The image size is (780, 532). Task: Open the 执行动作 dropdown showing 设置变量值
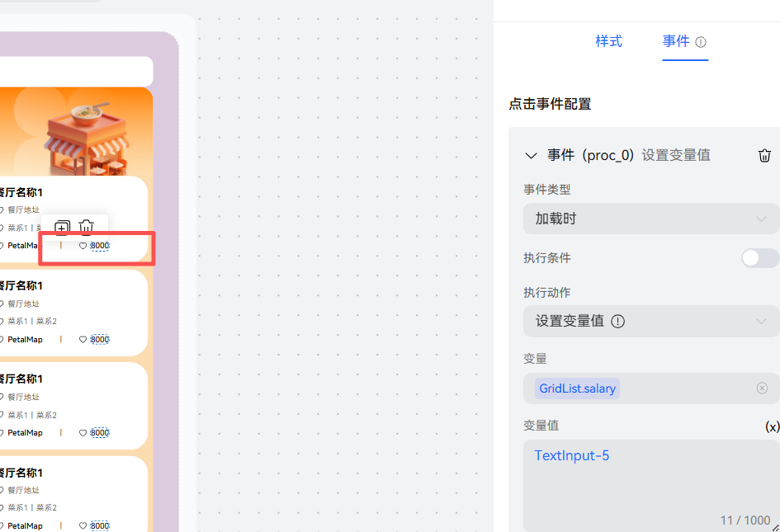tap(651, 321)
